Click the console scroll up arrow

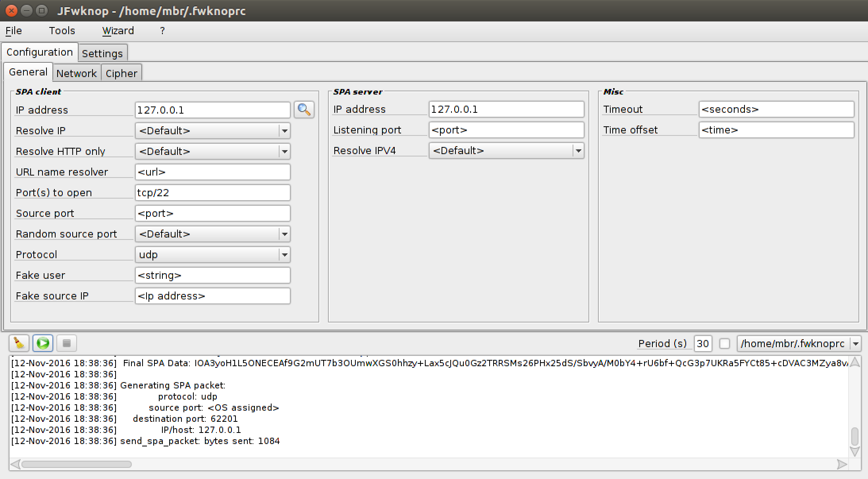pos(855,362)
